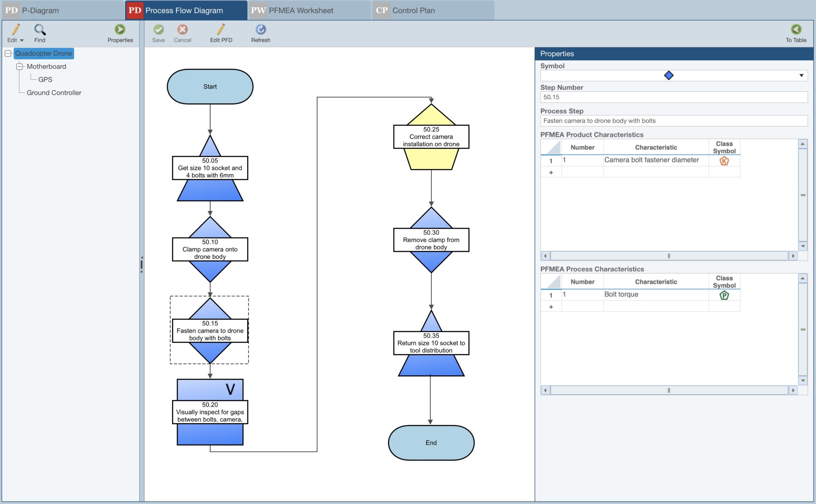Click the K class symbol for camera bolt diameter

click(724, 161)
